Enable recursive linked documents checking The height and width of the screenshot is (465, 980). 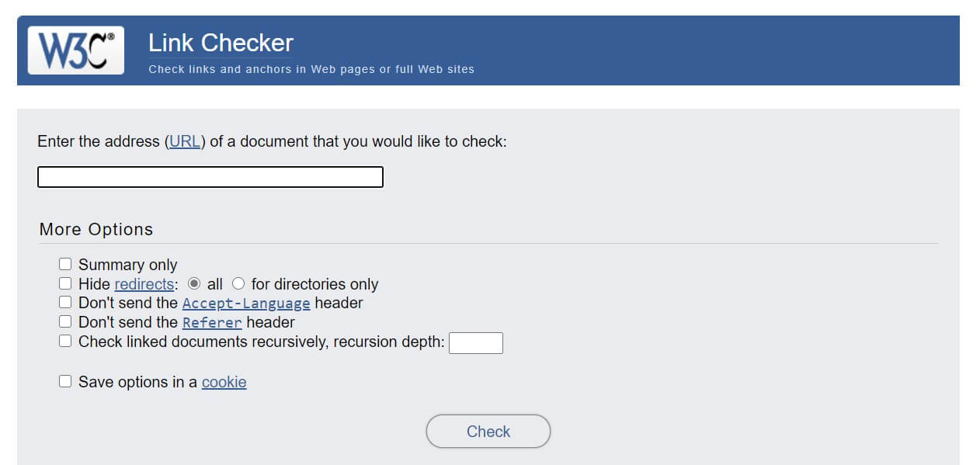click(65, 341)
